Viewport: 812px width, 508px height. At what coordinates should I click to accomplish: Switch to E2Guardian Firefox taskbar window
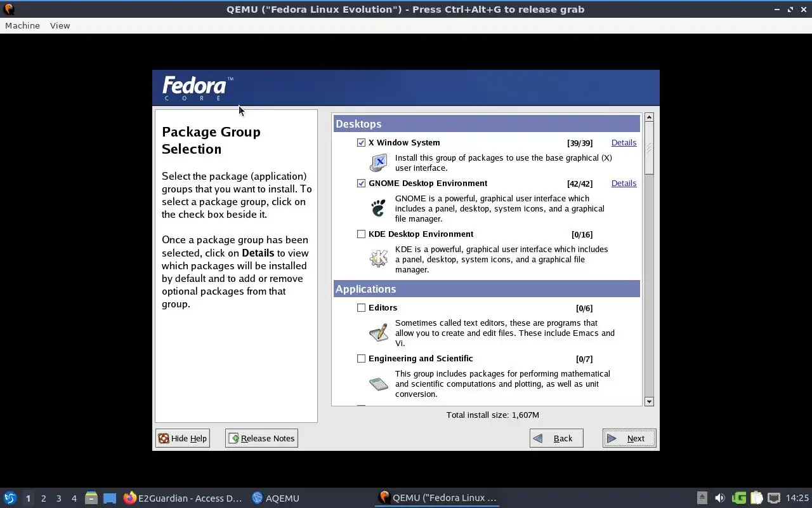[183, 498]
